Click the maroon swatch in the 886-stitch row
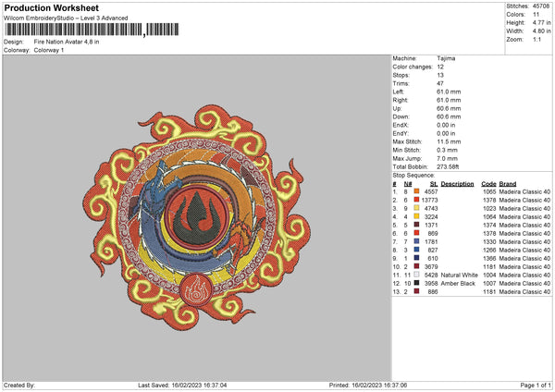Image resolution: width=555 pixels, height=392 pixels. (416, 291)
